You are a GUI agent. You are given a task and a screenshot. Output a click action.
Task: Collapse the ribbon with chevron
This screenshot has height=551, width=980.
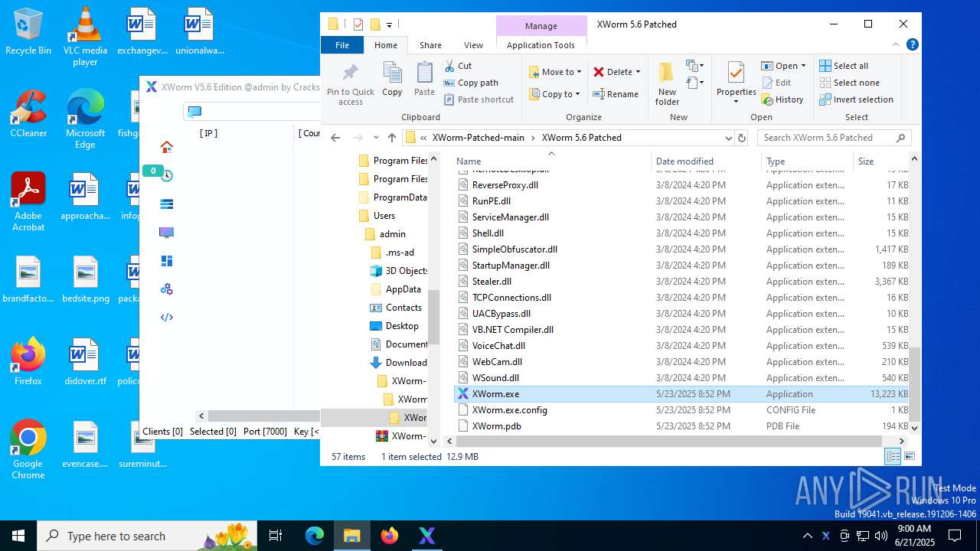[x=896, y=45]
